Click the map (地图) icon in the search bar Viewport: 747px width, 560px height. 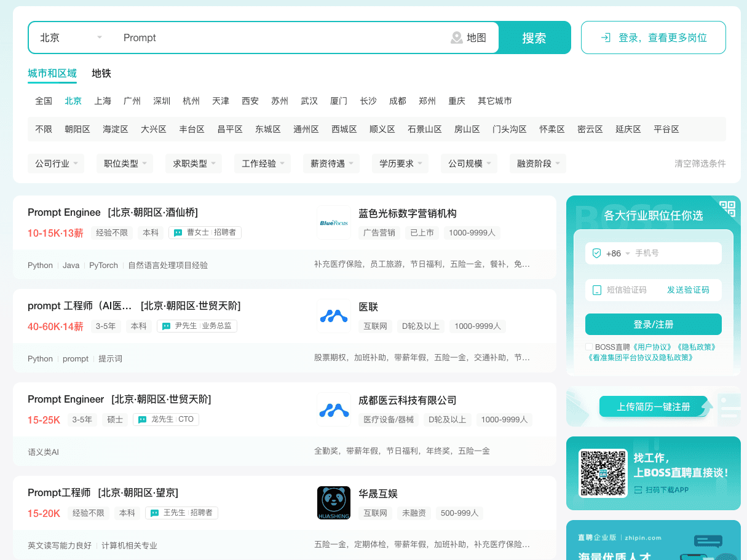pos(456,37)
